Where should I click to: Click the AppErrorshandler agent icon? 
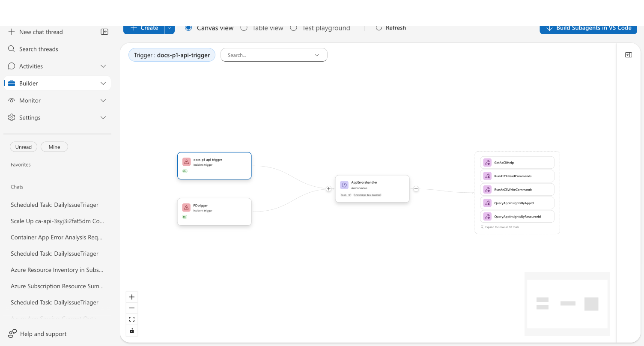[344, 185]
